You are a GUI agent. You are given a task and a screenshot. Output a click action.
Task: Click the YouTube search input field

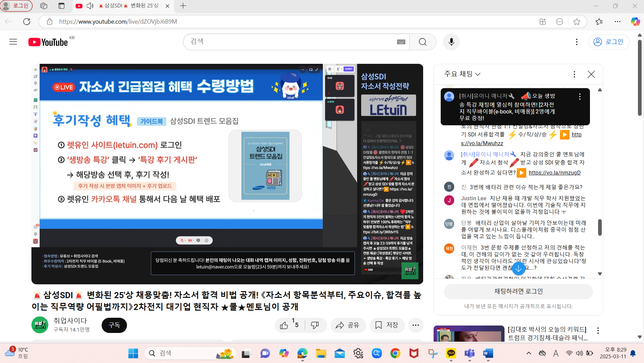pos(290,42)
